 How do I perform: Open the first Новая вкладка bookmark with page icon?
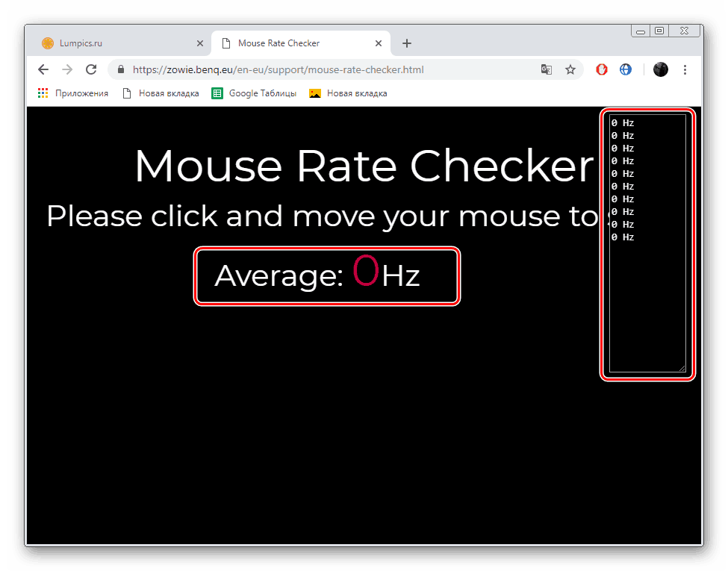[x=161, y=93]
